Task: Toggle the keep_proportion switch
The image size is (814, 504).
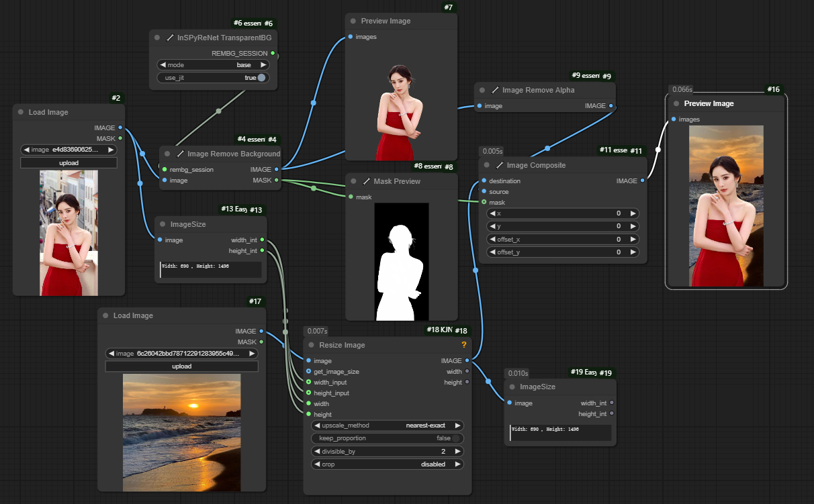Action: tap(456, 438)
